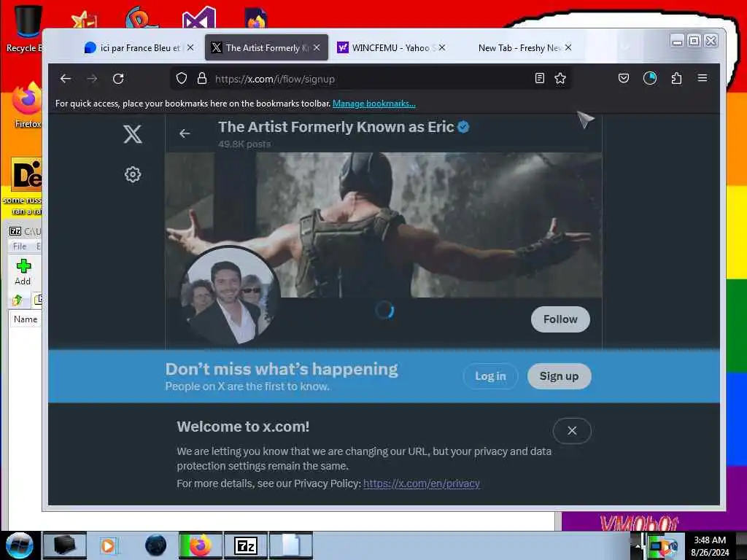
Task: Click the Name column header in 7-Zip
Action: point(26,319)
